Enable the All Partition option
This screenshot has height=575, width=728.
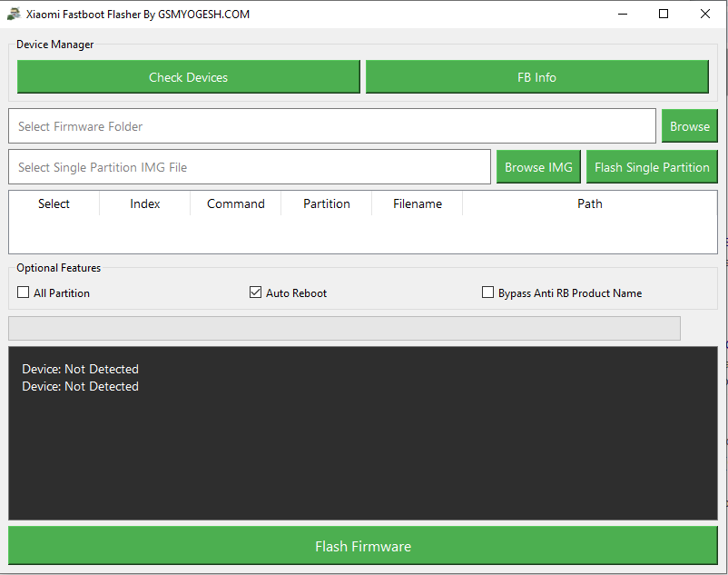(x=23, y=292)
